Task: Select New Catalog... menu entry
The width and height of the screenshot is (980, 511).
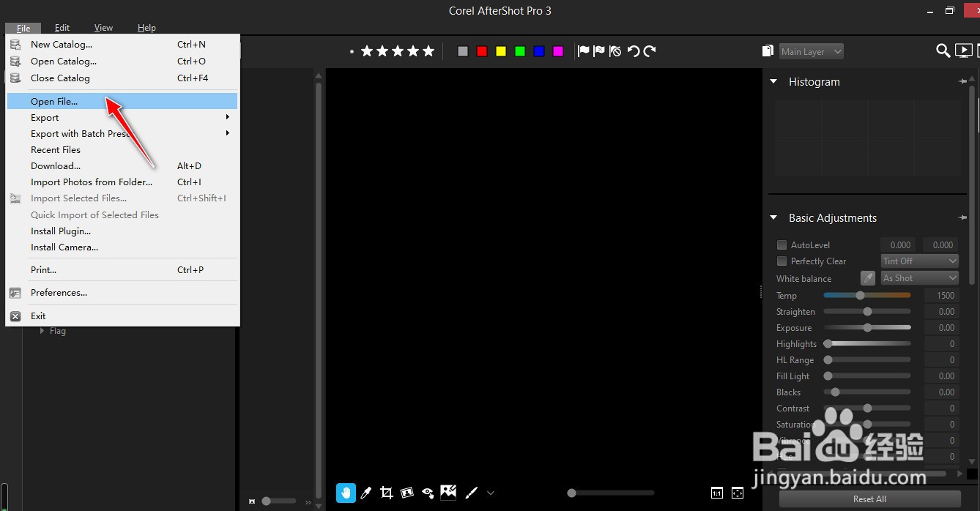Action: point(122,44)
